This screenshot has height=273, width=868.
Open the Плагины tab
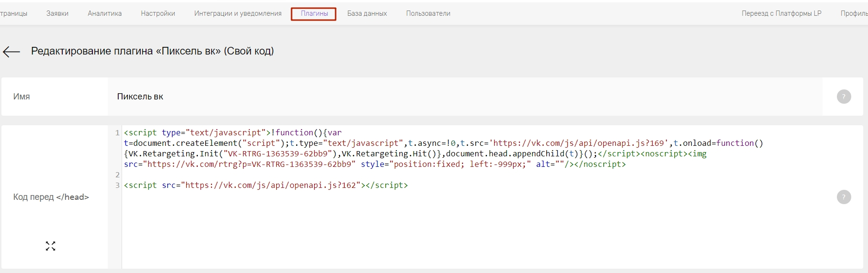pyautogui.click(x=314, y=13)
